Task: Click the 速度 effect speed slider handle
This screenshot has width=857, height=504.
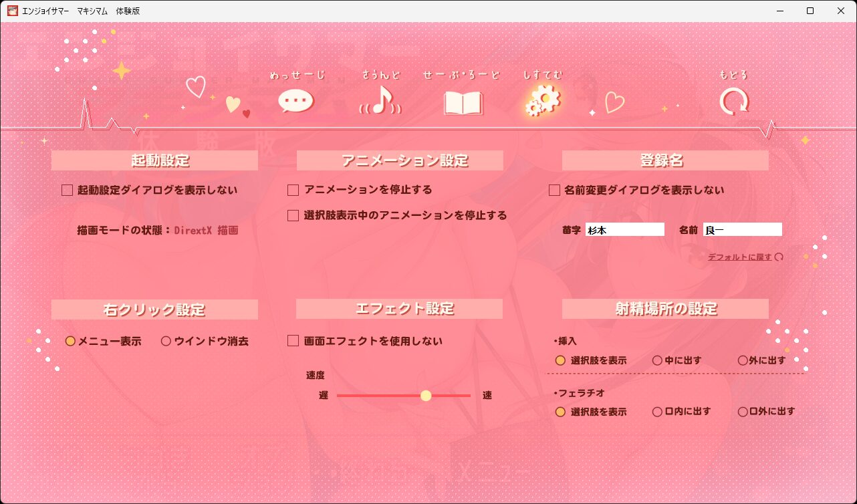Action: [426, 396]
